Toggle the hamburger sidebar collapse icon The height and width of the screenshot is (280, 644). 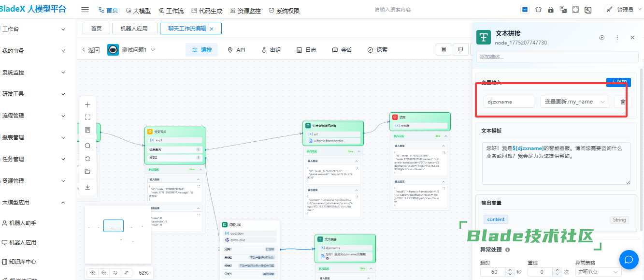[85, 10]
